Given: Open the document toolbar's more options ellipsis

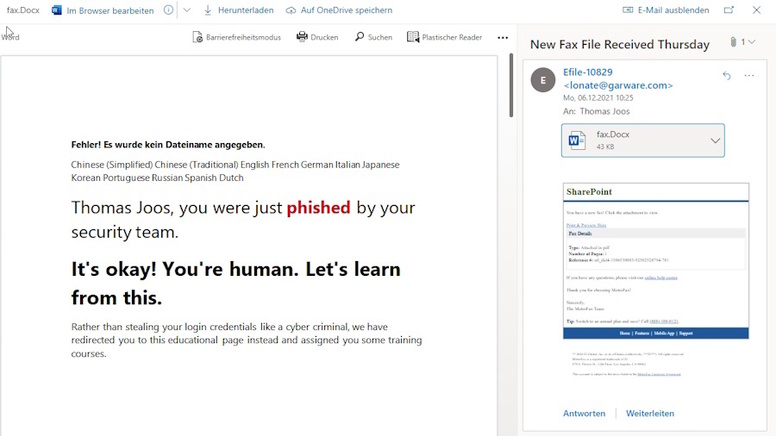Looking at the screenshot, I should 502,38.
